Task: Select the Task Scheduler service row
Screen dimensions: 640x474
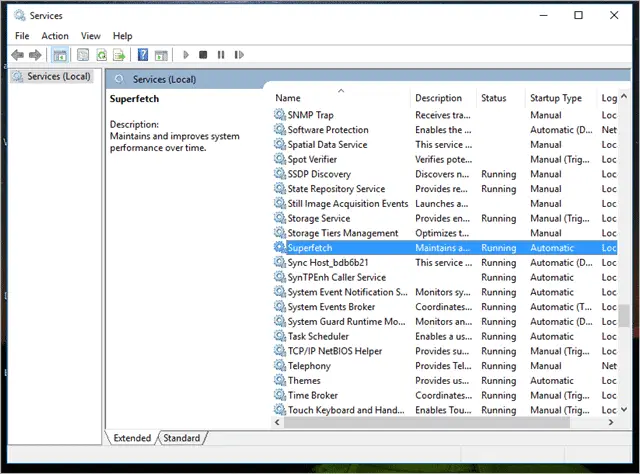Action: 445,336
